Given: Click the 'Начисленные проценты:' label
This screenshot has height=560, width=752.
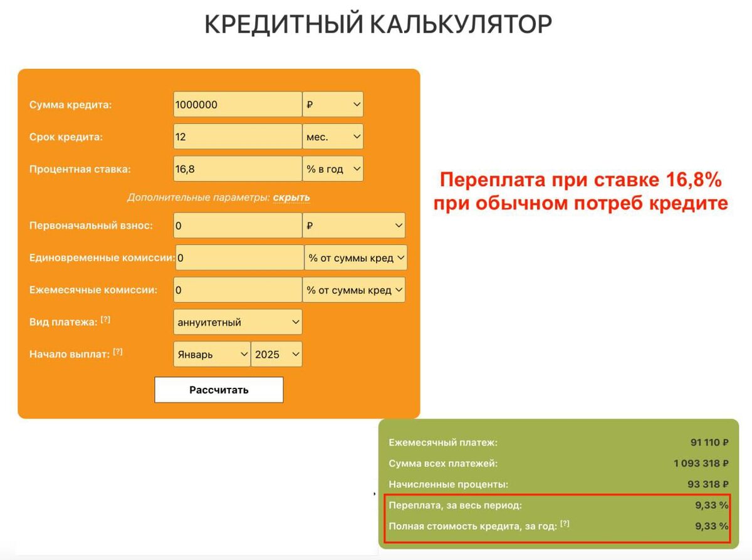Looking at the screenshot, I should click(x=448, y=484).
